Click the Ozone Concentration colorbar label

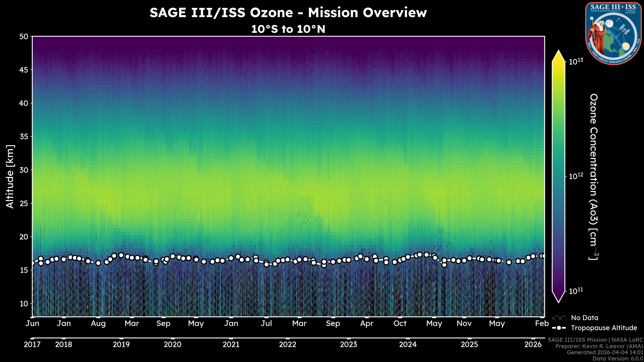pos(594,176)
